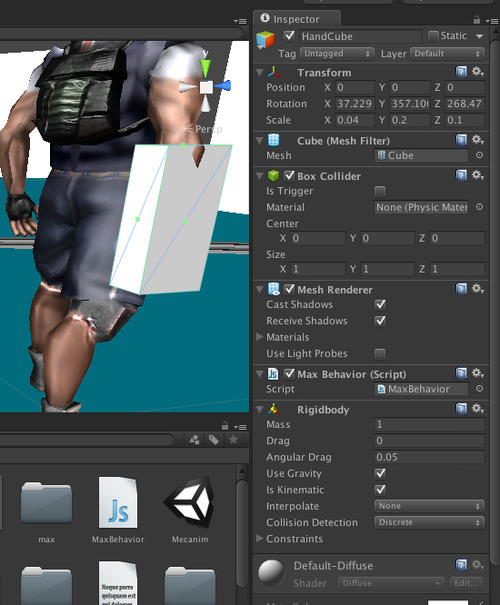Click Rotation X field showing 37.229
This screenshot has height=605, width=500.
pyautogui.click(x=355, y=104)
